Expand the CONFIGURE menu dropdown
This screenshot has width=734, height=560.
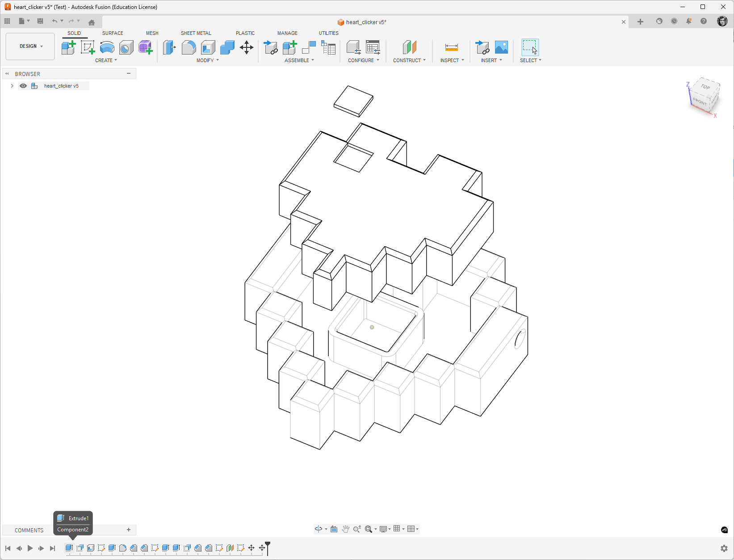coord(364,60)
